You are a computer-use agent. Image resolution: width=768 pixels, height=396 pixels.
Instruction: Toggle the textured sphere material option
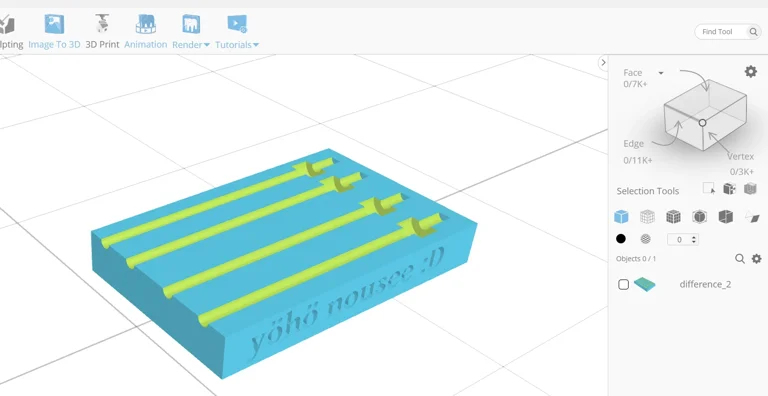pos(646,239)
